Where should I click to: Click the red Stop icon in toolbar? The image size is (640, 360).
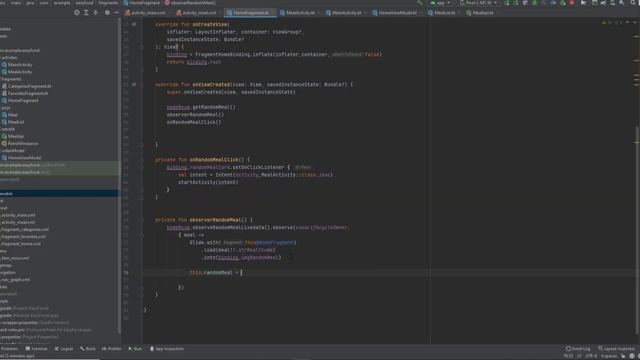tap(572, 3)
